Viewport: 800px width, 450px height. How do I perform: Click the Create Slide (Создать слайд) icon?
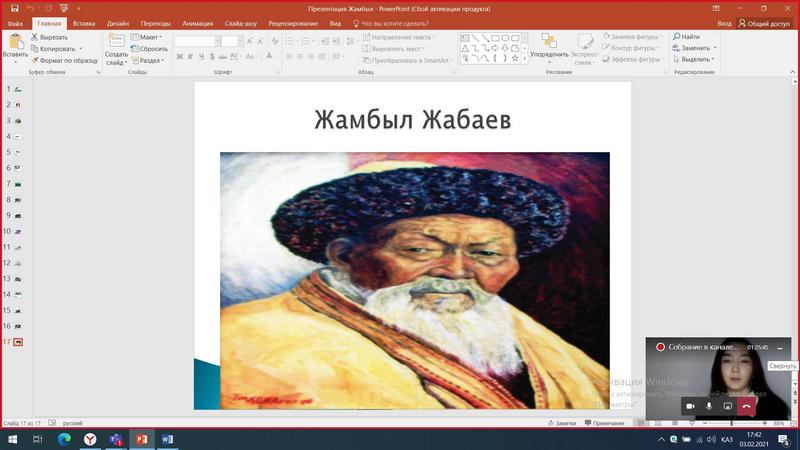[116, 42]
